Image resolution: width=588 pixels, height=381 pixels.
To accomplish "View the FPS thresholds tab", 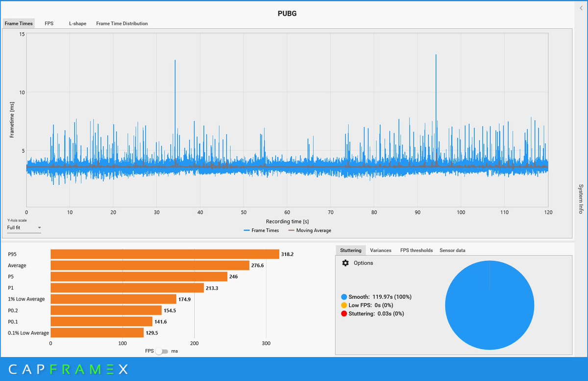I will (416, 250).
